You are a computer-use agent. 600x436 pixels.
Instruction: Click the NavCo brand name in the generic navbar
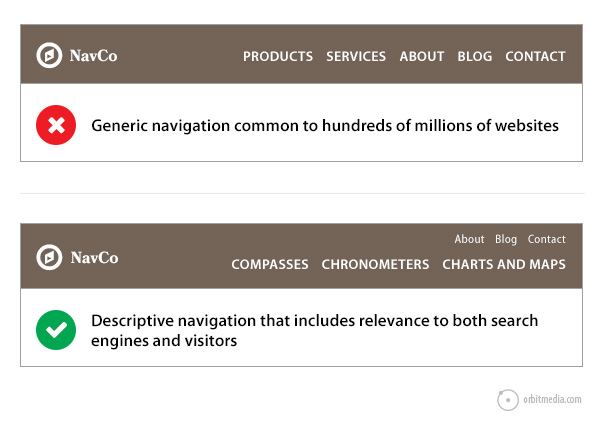click(x=93, y=56)
